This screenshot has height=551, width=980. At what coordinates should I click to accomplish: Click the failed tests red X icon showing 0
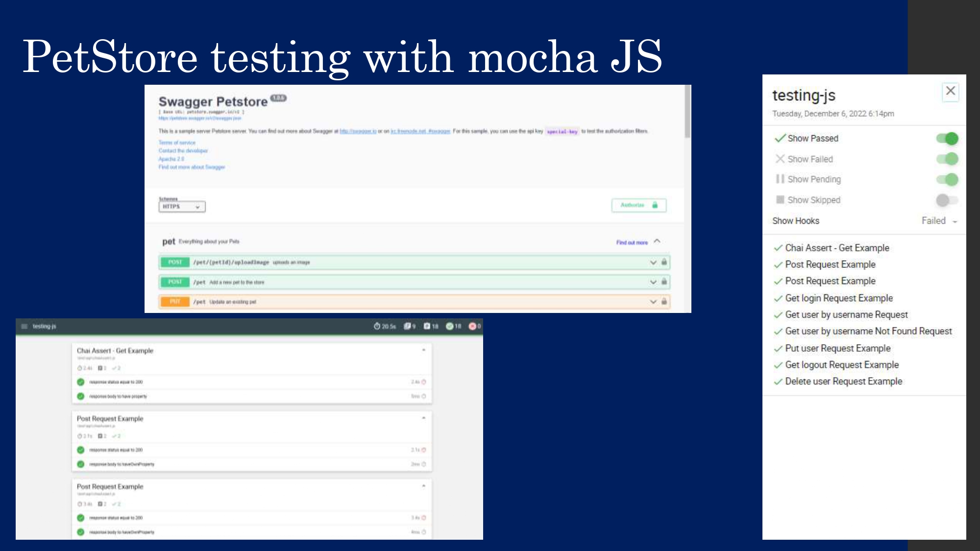pos(472,326)
